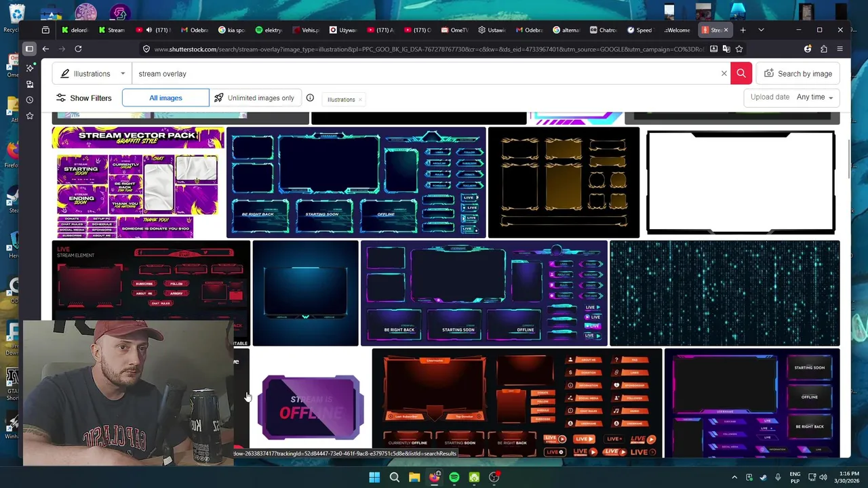The image size is (868, 488).
Task: Go back with browser back arrow
Action: pos(45,49)
